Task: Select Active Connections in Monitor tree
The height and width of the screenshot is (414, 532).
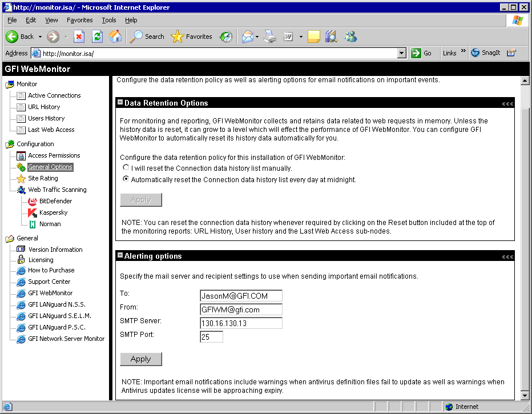Action: pos(54,95)
